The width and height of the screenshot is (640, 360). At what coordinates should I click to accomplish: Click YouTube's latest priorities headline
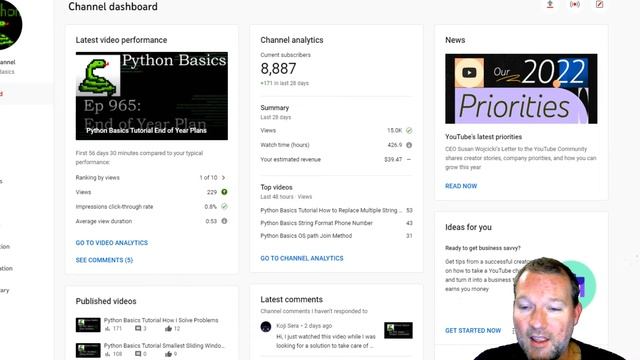483,137
